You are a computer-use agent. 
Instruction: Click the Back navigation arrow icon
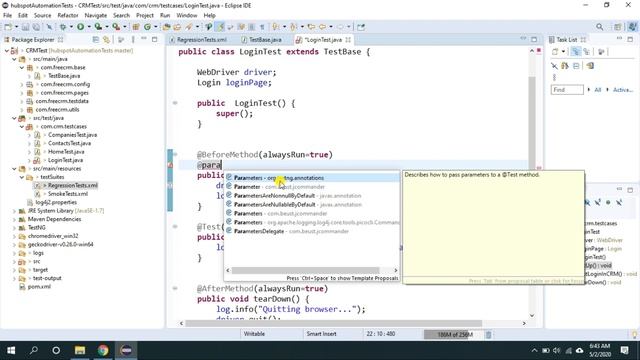pyautogui.click(x=322, y=27)
